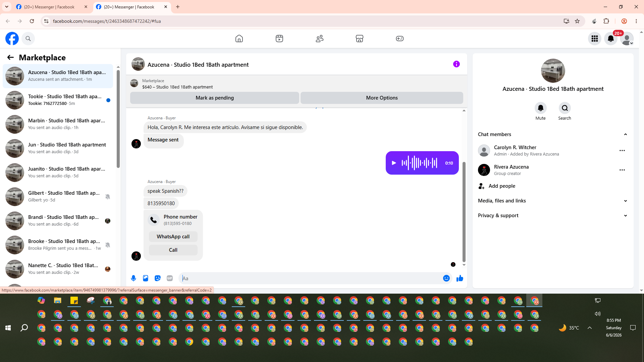The height and width of the screenshot is (362, 644).
Task: Open the Jun conversation
Action: tap(58, 148)
